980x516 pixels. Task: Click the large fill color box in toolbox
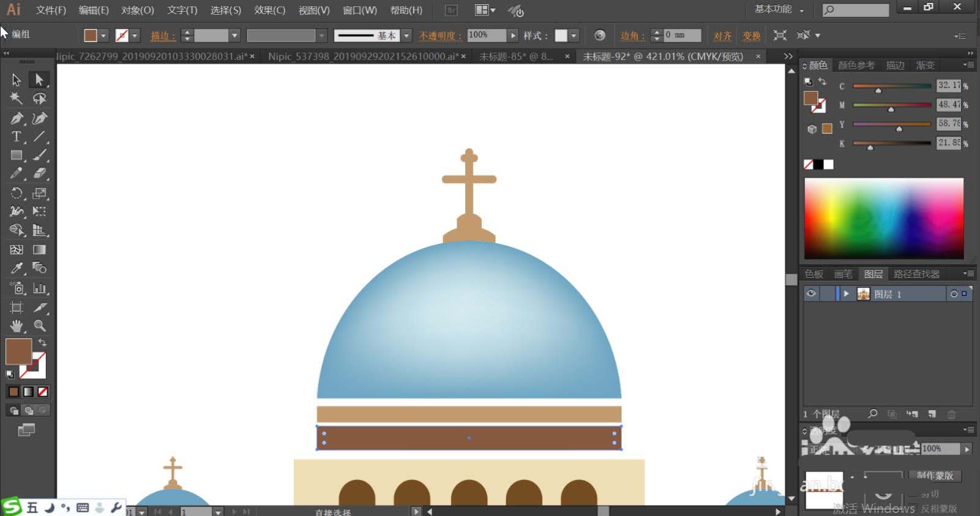[18, 352]
